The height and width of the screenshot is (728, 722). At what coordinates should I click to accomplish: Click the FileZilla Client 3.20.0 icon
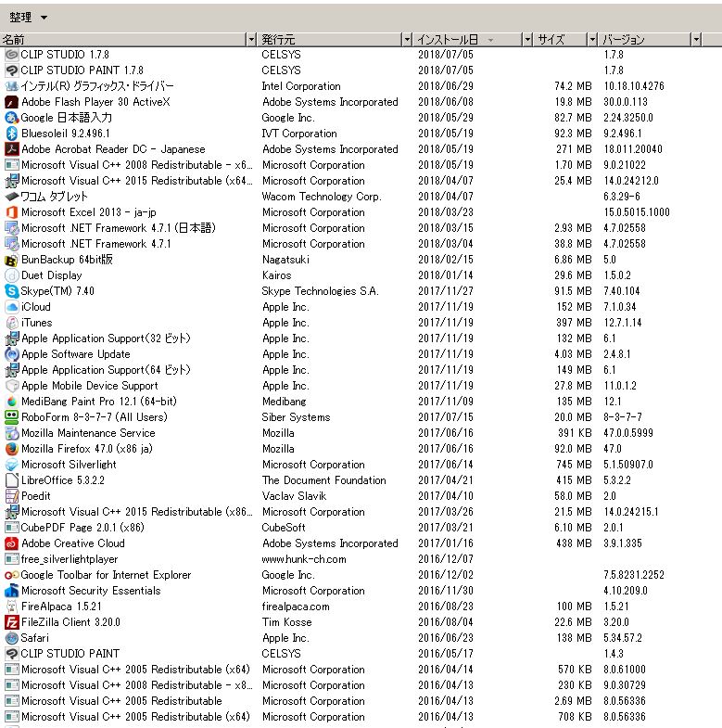(12, 622)
